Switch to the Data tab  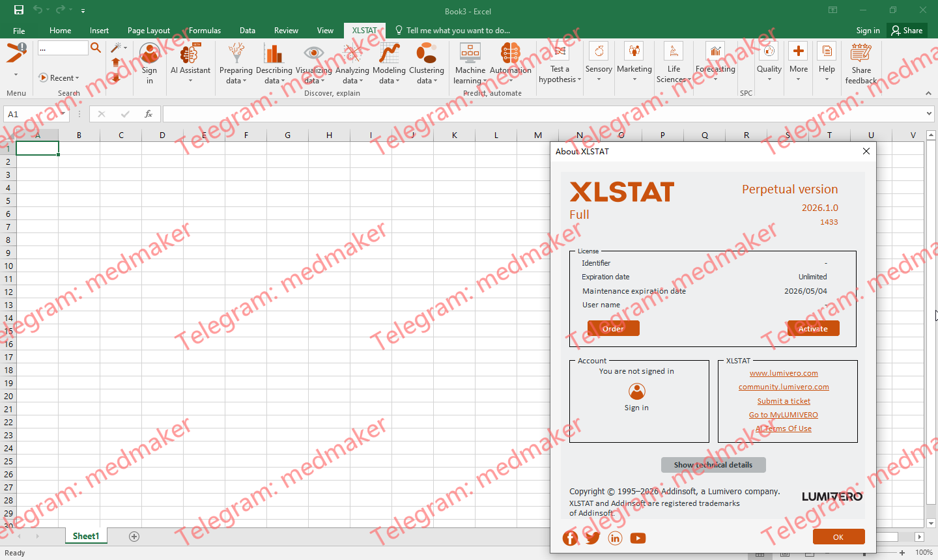point(248,31)
